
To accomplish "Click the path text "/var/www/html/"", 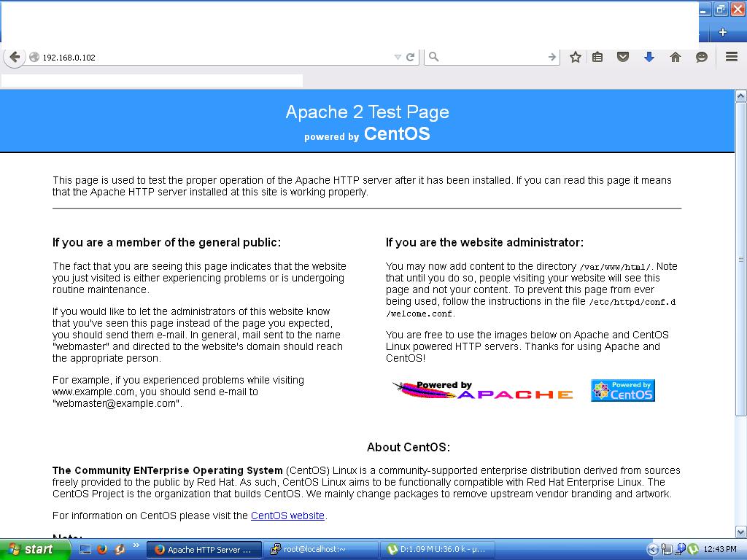I will click(614, 267).
